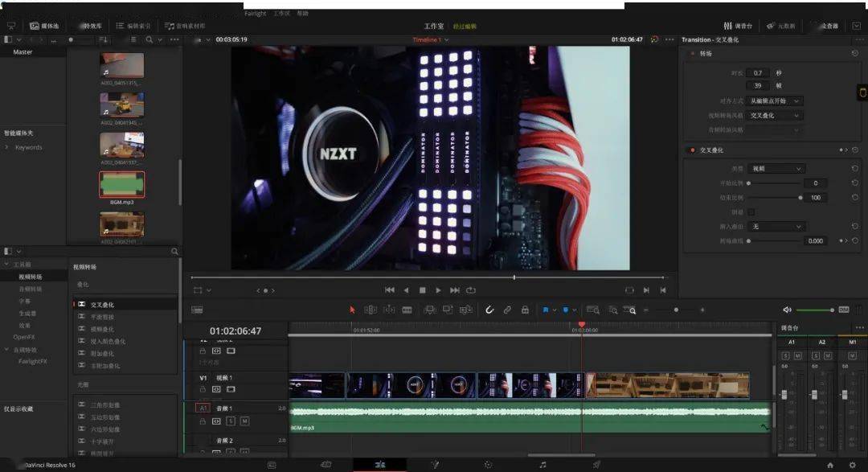Open marker color dropdown arrow
The height and width of the screenshot is (472, 868).
574,310
